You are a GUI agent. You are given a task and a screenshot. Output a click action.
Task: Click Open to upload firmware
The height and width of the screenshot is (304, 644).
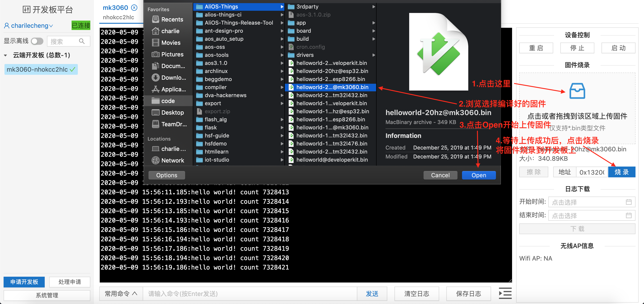pos(479,175)
